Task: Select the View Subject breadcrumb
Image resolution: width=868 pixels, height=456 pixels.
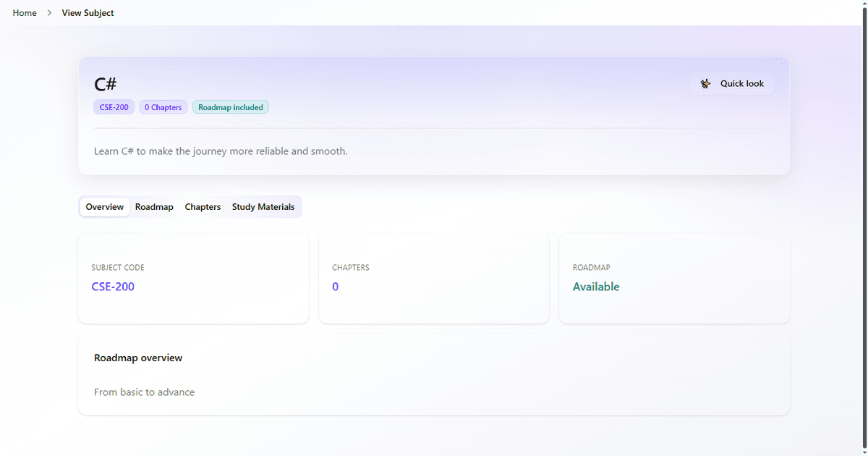Action: 88,12
